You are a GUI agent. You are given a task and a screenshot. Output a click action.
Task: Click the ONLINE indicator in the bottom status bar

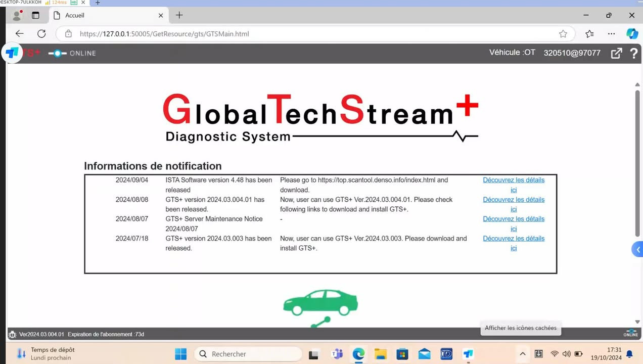pos(630,334)
